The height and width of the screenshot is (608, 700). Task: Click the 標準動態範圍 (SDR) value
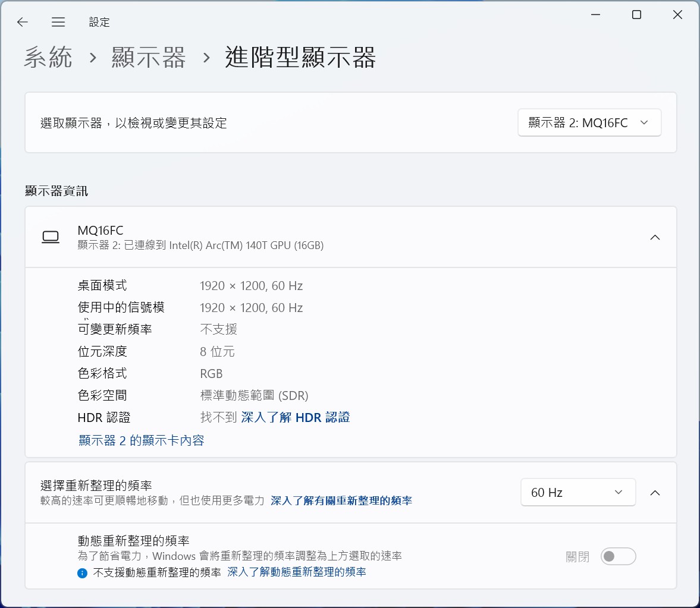pyautogui.click(x=254, y=396)
